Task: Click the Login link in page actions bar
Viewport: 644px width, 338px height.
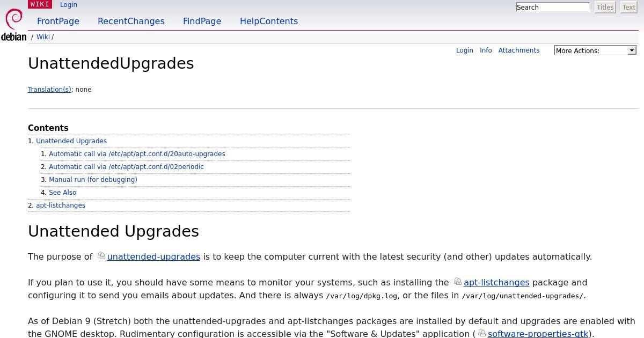Action: coord(465,50)
